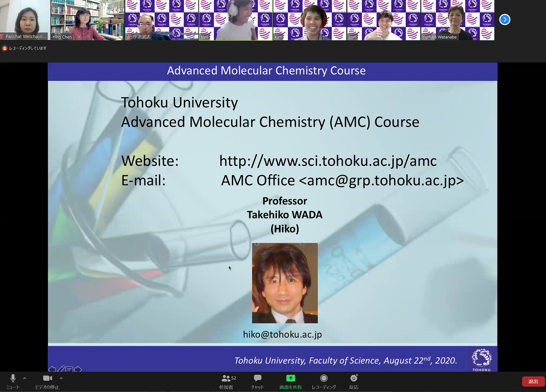Image resolution: width=546 pixels, height=392 pixels.
Task: Expand video options arrow beside camera
Action: pos(61,378)
